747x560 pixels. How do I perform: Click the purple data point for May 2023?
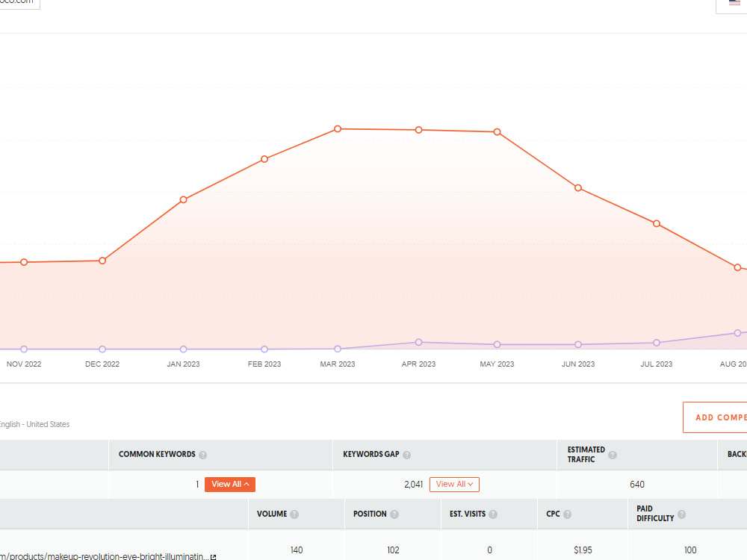coord(497,344)
